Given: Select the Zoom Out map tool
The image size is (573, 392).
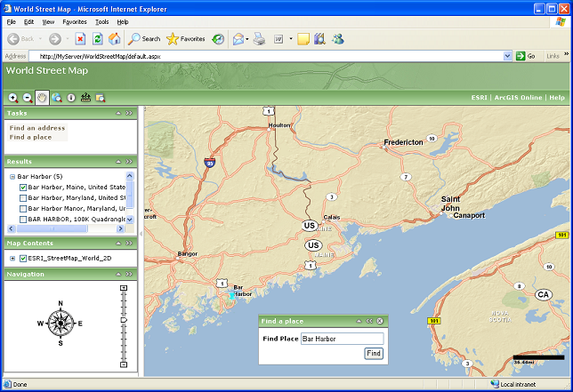Looking at the screenshot, I should click(27, 98).
